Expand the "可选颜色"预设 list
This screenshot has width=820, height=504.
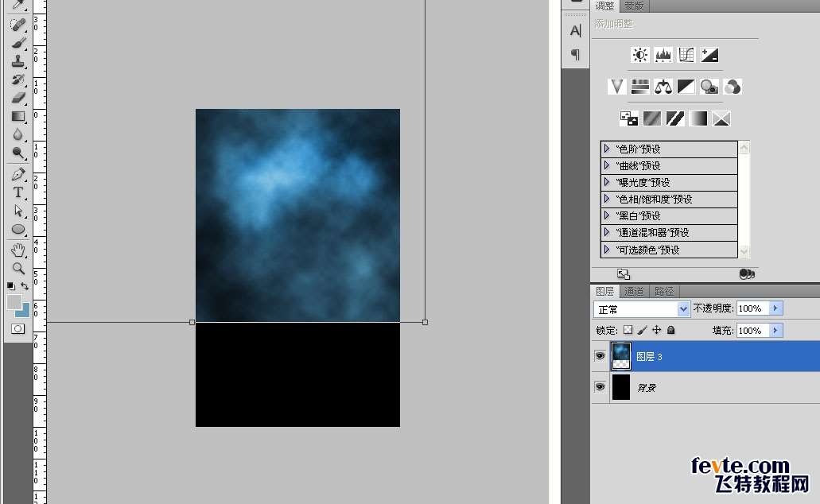tap(607, 250)
